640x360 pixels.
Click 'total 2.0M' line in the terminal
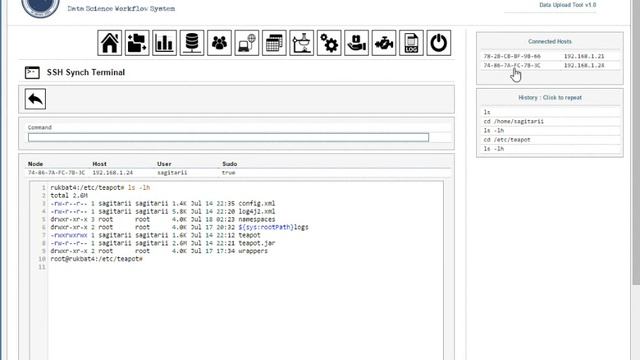[69, 196]
